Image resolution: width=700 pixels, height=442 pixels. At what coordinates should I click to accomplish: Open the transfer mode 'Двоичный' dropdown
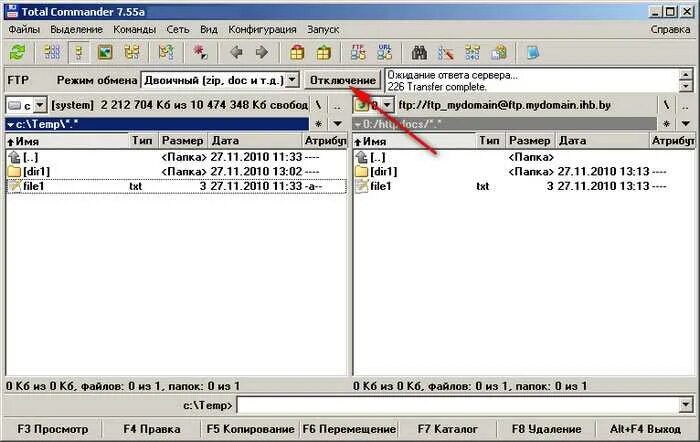(292, 80)
